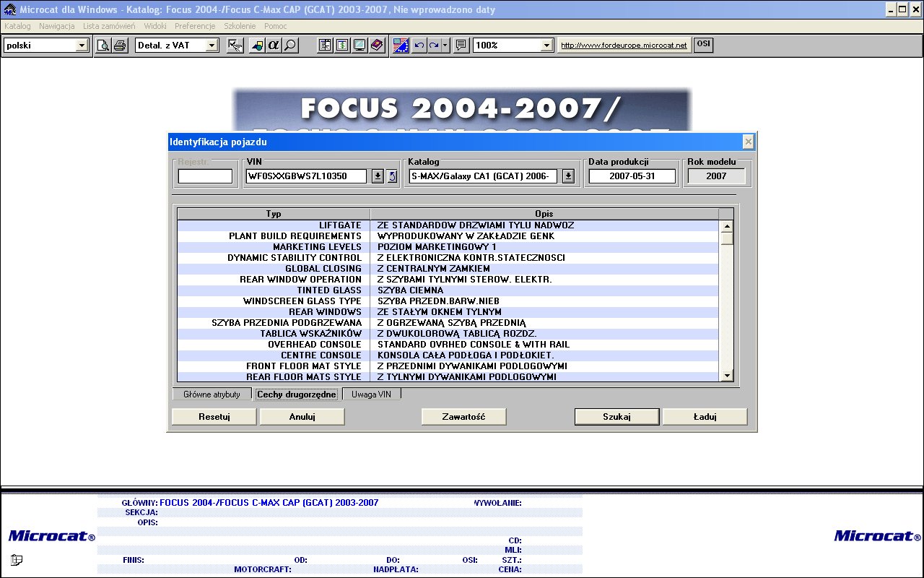The height and width of the screenshot is (578, 924).
Task: Select the CENTRE CONSOLE row
Action: coord(448,355)
